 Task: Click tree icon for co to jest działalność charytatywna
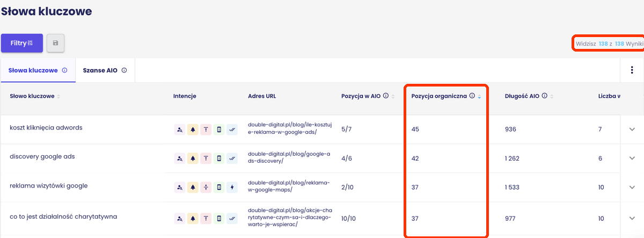point(193,219)
